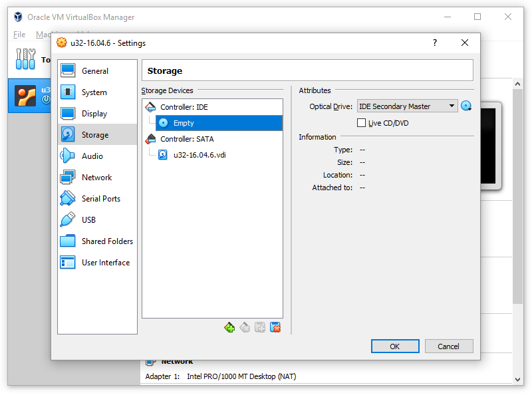The height and width of the screenshot is (399, 532).
Task: Select the Audio settings category
Action: [x=92, y=156]
